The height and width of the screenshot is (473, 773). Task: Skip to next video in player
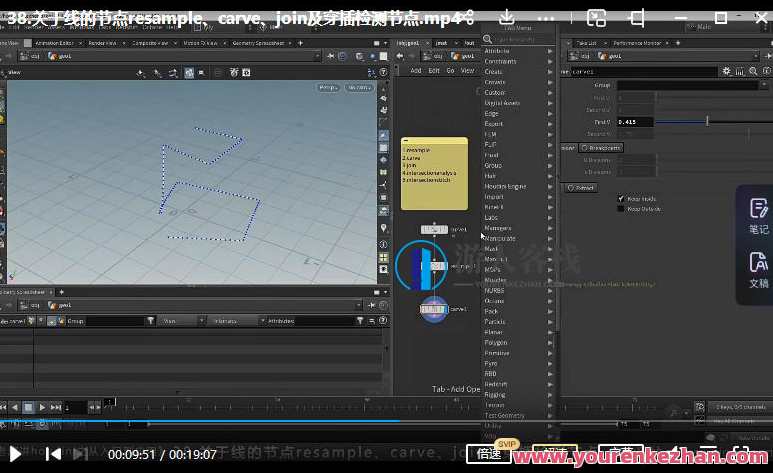point(53,454)
